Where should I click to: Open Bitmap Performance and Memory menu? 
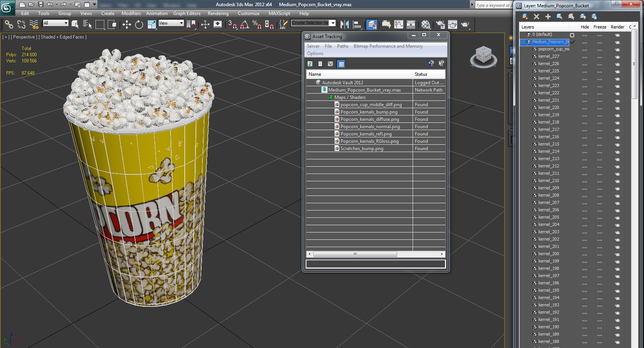(x=388, y=46)
